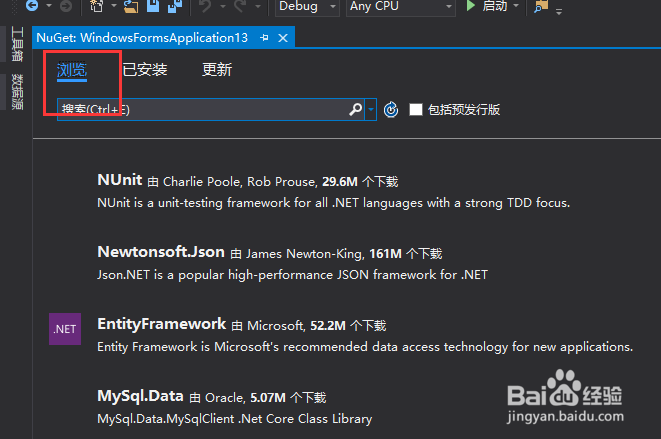The image size is (661, 439).
Task: Pin the NuGet document tab
Action: pyautogui.click(x=264, y=38)
